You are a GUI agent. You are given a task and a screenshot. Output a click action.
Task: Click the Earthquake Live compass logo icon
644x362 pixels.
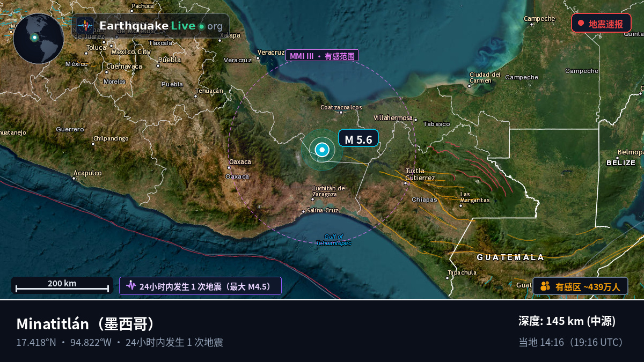point(85,26)
